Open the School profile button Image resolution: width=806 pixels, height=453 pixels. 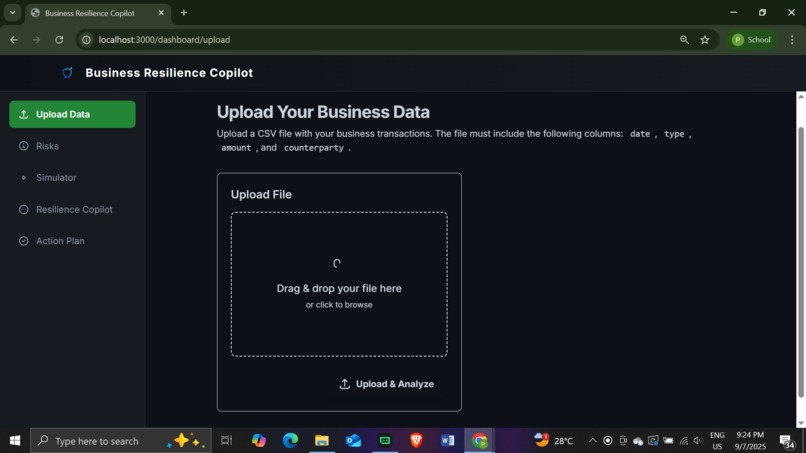pyautogui.click(x=752, y=40)
